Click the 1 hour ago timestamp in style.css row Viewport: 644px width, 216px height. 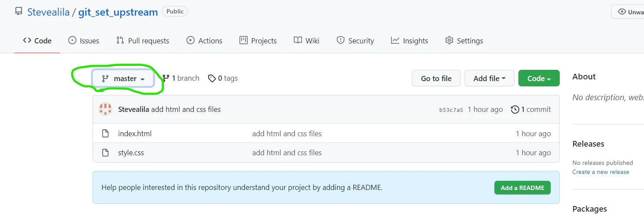point(533,153)
